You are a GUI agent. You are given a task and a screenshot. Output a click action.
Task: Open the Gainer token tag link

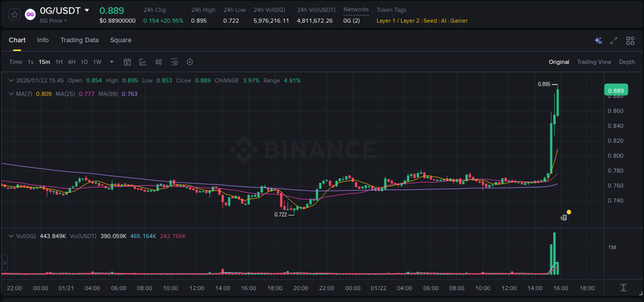[x=459, y=21]
